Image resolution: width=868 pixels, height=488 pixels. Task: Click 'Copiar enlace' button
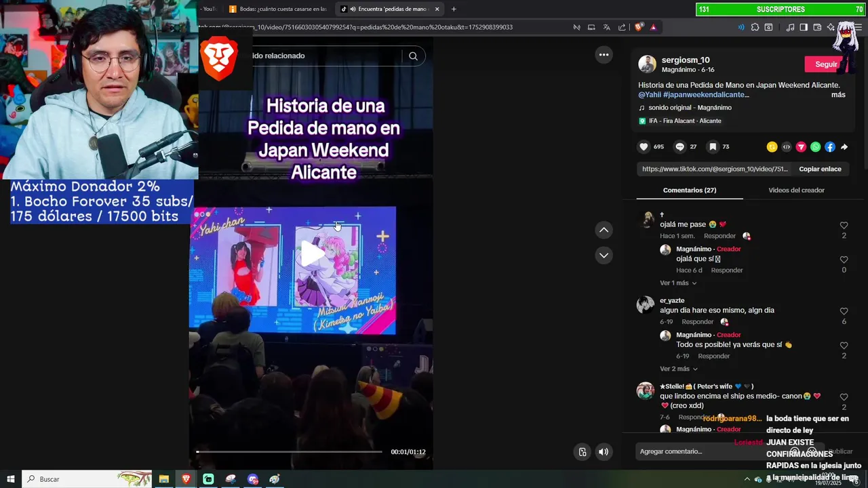820,169
